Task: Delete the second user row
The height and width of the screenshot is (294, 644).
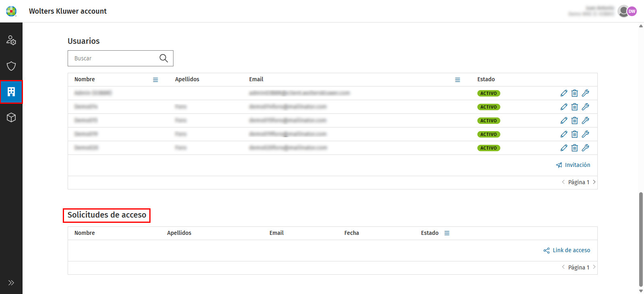Action: point(575,107)
